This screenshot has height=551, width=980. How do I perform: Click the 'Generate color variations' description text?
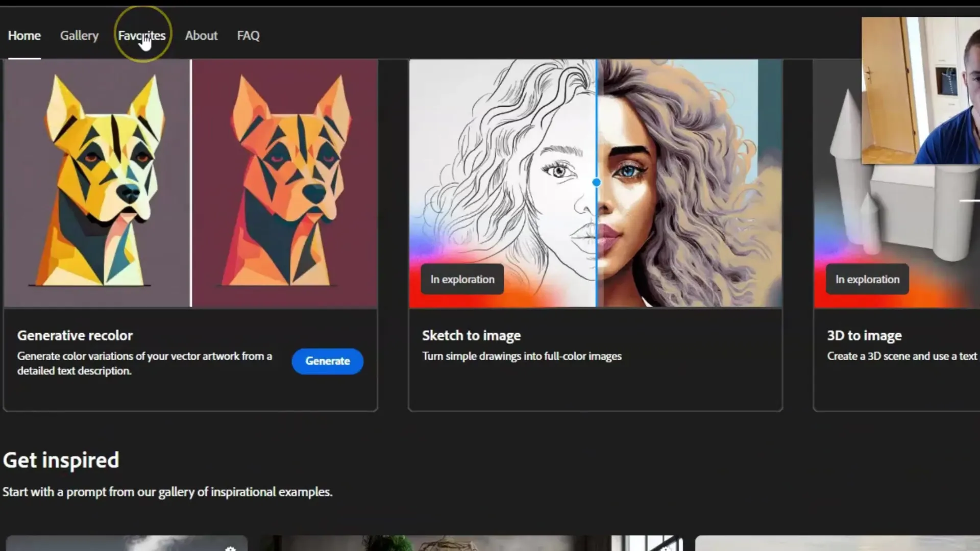[145, 363]
